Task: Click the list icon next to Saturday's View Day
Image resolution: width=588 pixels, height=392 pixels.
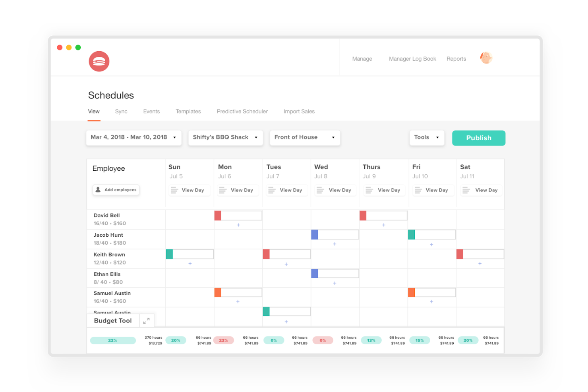Action: [x=466, y=190]
